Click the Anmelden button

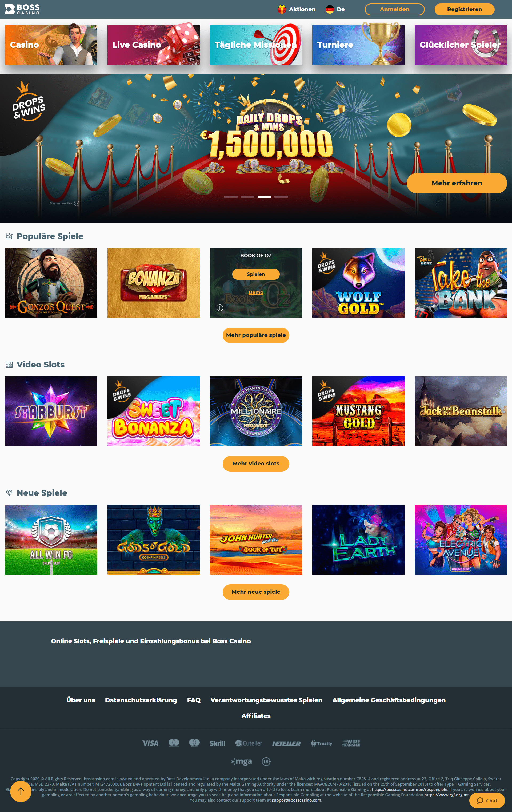[x=394, y=9]
